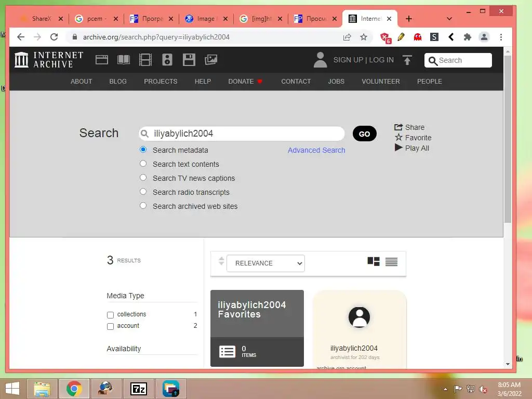The image size is (532, 399).
Task: Click the main search query field
Action: click(242, 134)
